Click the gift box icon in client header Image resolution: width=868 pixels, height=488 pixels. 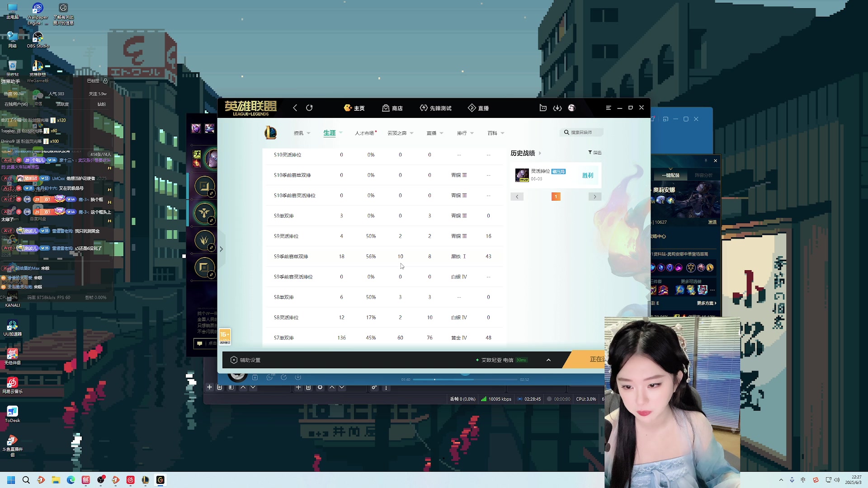tap(543, 108)
